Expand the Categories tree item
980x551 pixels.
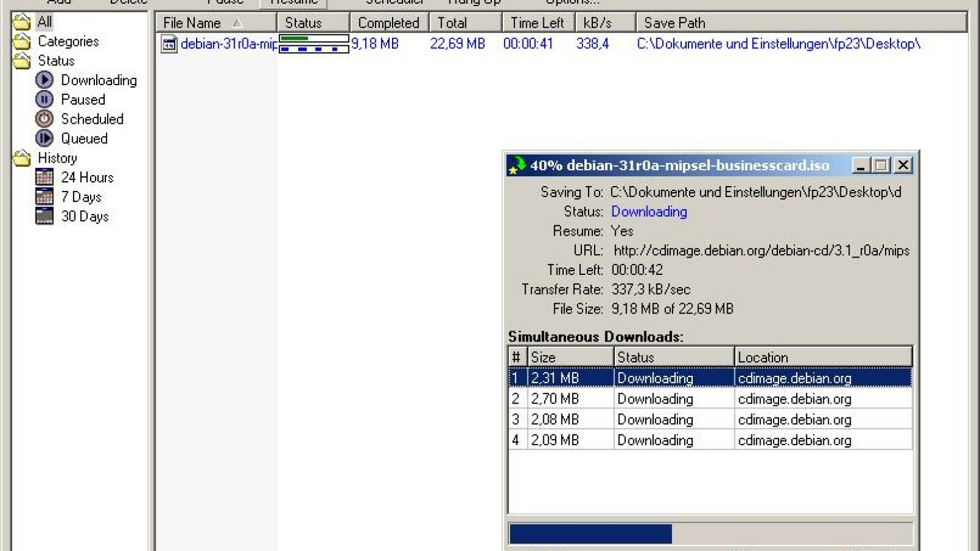(22, 41)
